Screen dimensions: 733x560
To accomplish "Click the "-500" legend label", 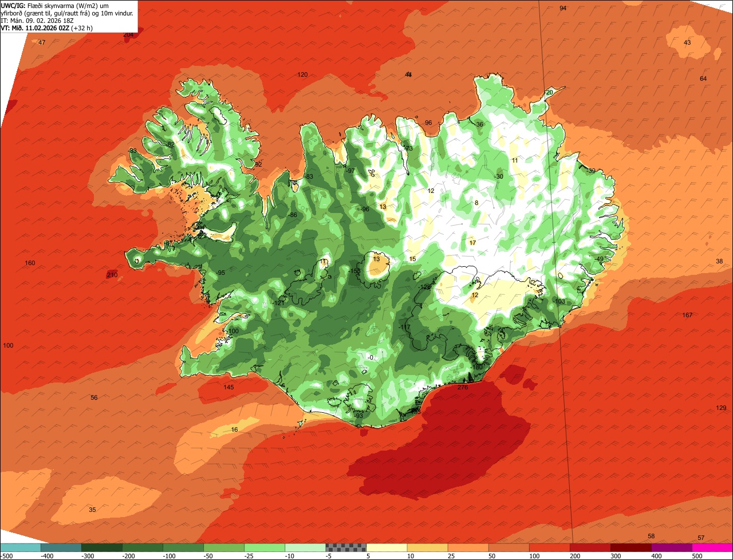I will (6, 556).
